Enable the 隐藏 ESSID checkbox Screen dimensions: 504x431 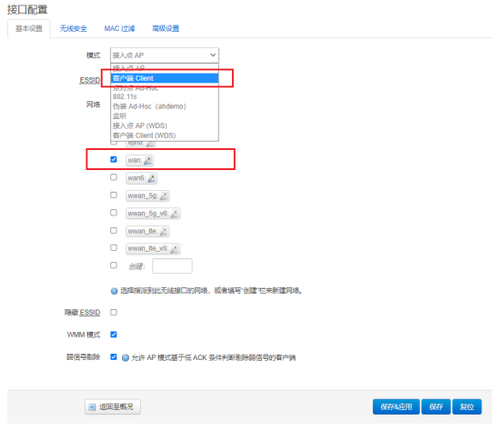point(114,312)
